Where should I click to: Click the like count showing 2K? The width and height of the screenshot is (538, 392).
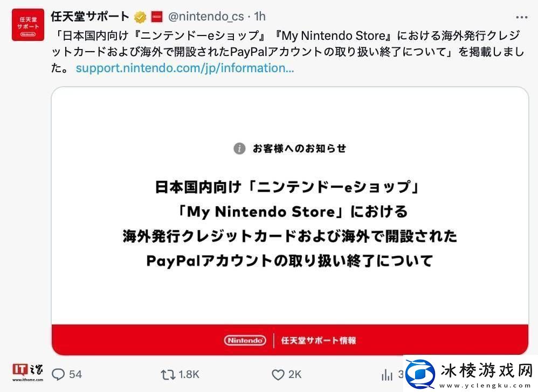(x=295, y=374)
